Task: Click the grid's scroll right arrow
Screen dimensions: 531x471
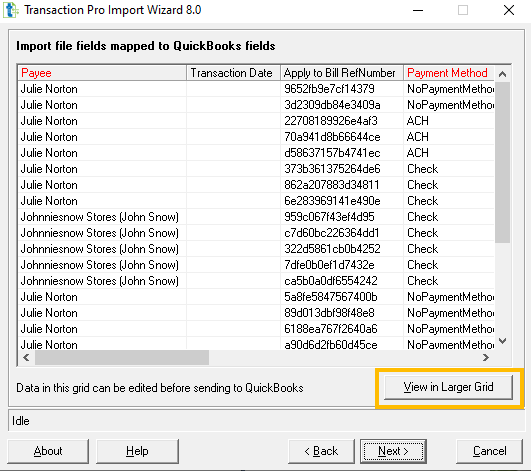Action: tap(486, 358)
